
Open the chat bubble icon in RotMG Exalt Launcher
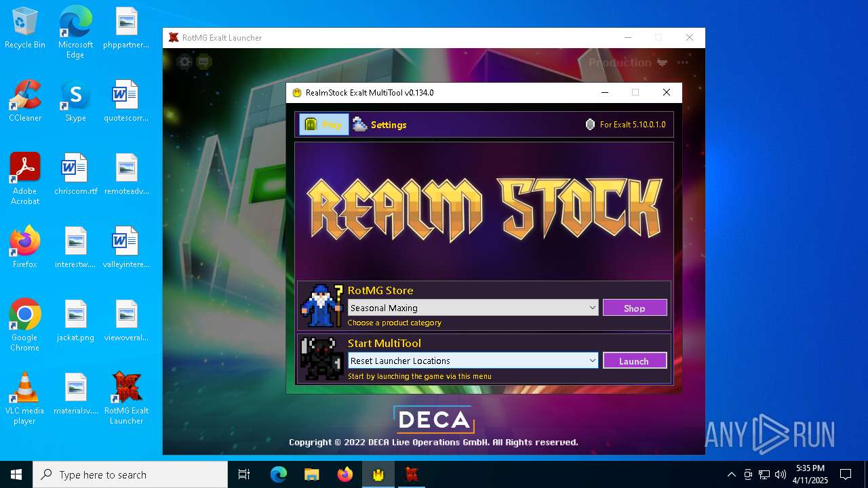coord(204,62)
